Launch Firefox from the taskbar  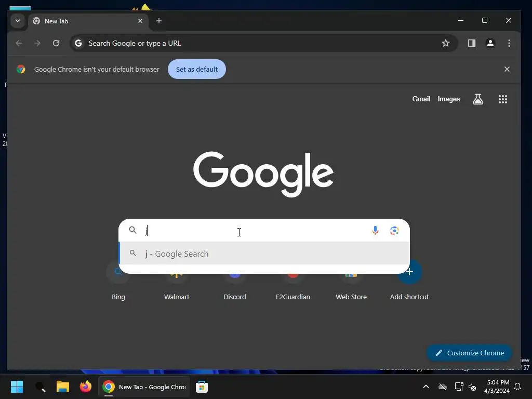[86, 387]
